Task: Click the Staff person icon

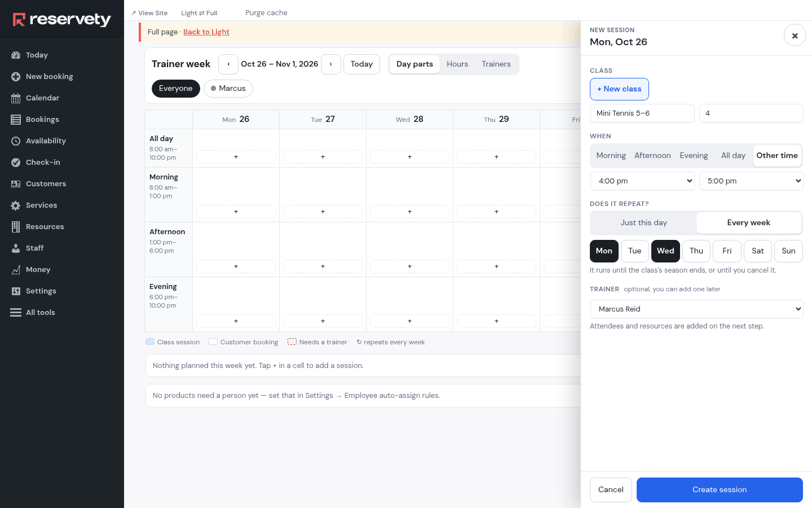Action: (x=16, y=248)
